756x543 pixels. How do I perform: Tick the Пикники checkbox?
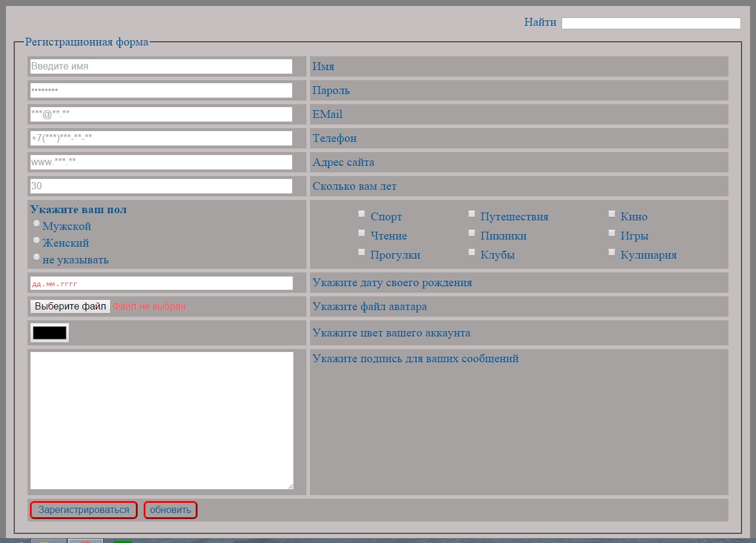(x=472, y=233)
